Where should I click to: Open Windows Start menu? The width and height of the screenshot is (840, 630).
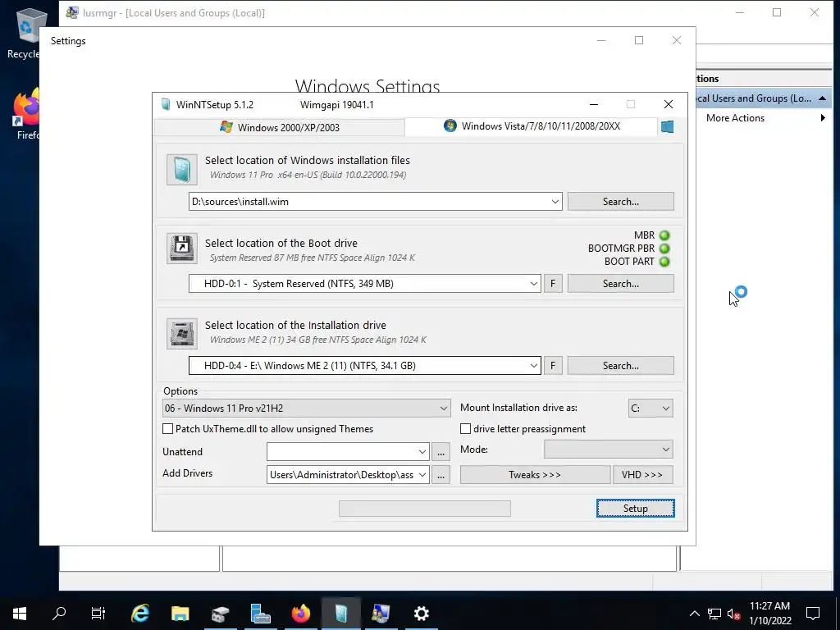click(x=20, y=614)
